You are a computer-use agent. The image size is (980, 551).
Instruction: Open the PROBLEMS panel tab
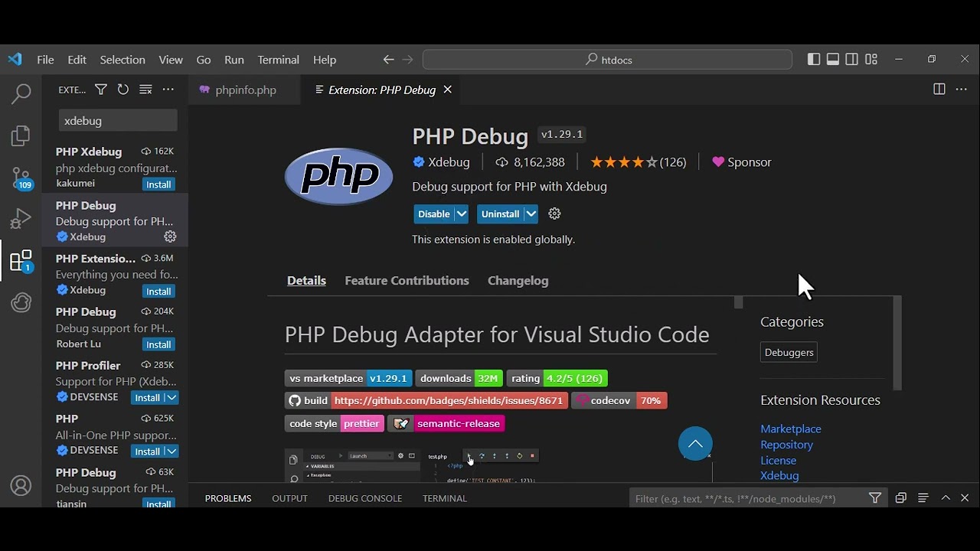tap(228, 498)
